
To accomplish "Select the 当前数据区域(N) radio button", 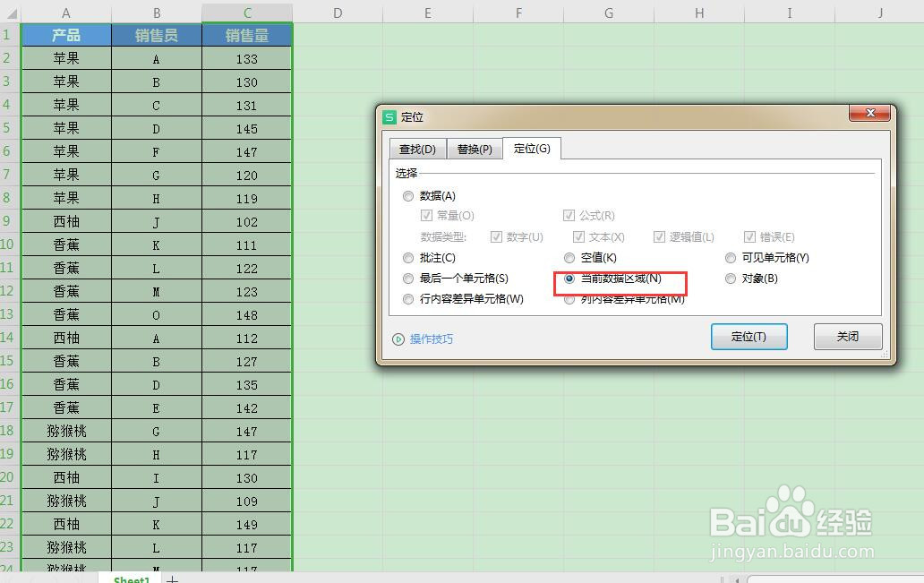I will tap(570, 279).
